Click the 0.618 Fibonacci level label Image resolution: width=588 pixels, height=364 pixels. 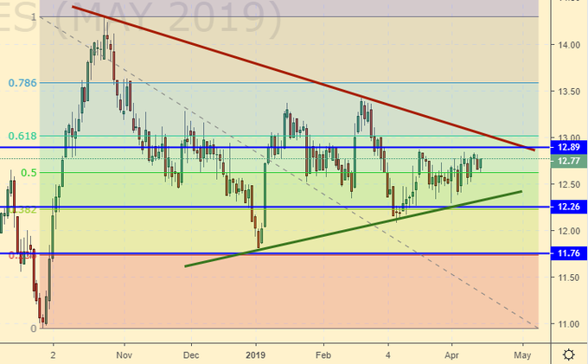click(22, 136)
